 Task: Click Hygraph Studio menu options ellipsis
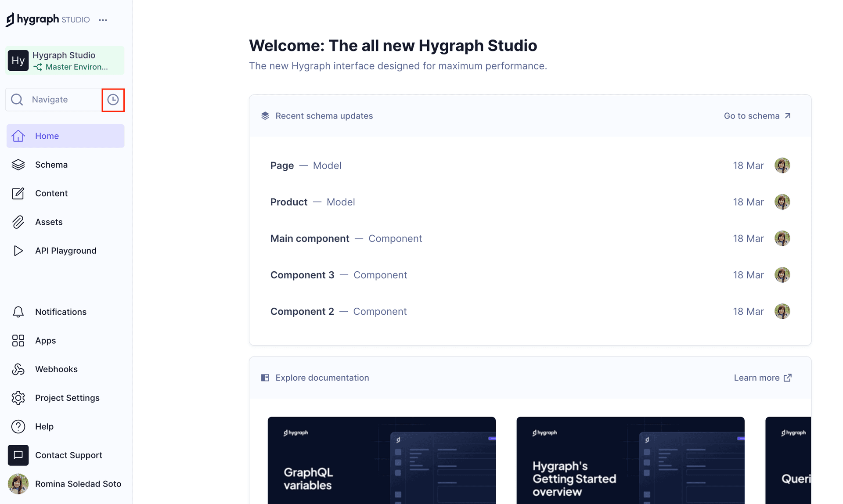click(103, 19)
